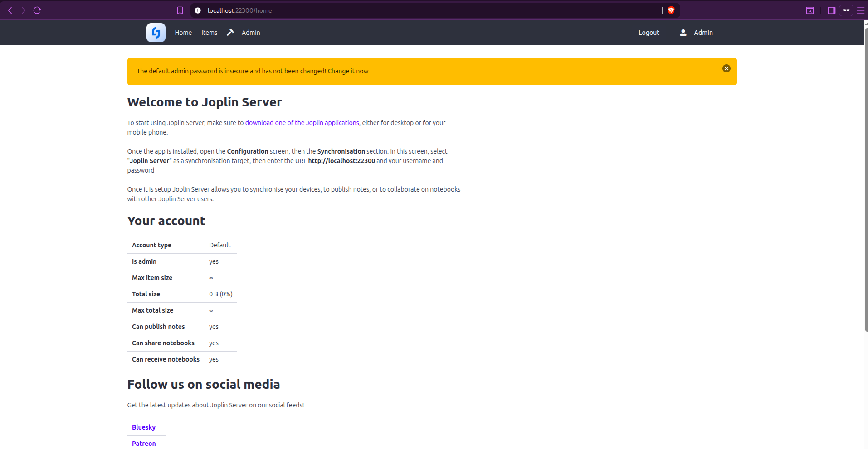Click the hammer icon next to Admin
The image size is (868, 449).
tap(230, 33)
